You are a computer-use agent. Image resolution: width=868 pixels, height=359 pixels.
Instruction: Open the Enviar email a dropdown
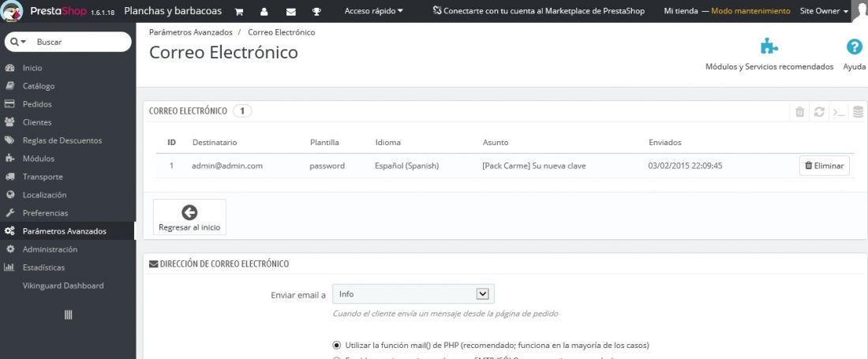[x=413, y=294]
